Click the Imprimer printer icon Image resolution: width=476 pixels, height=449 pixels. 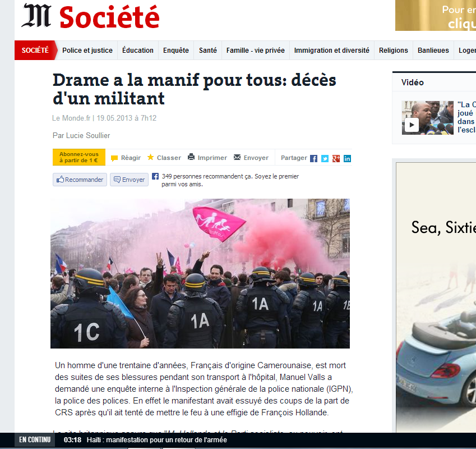pyautogui.click(x=191, y=157)
